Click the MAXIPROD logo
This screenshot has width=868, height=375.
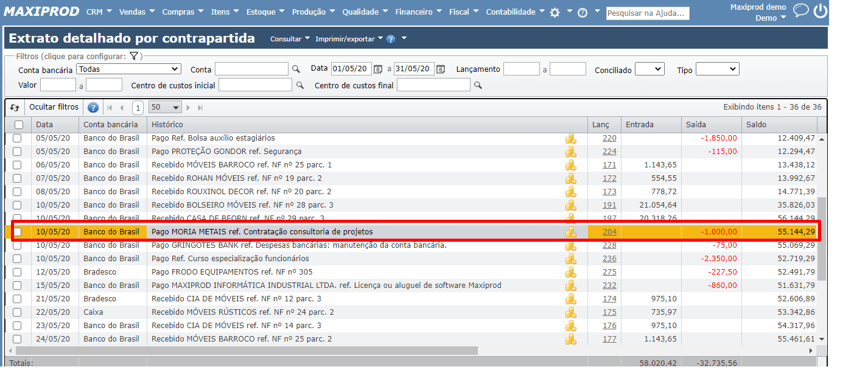click(42, 12)
